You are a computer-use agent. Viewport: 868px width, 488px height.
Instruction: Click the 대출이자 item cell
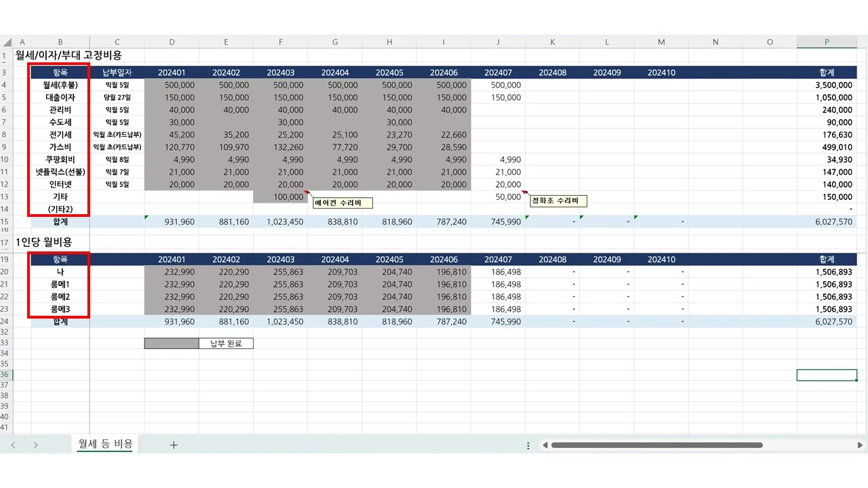click(x=60, y=98)
